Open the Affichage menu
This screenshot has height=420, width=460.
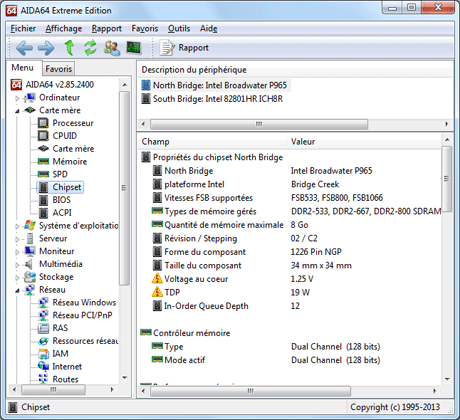click(x=64, y=29)
